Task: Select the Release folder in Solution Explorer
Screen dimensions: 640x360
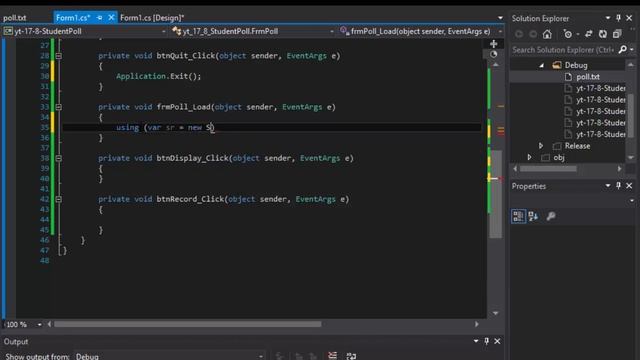Action: coord(577,146)
